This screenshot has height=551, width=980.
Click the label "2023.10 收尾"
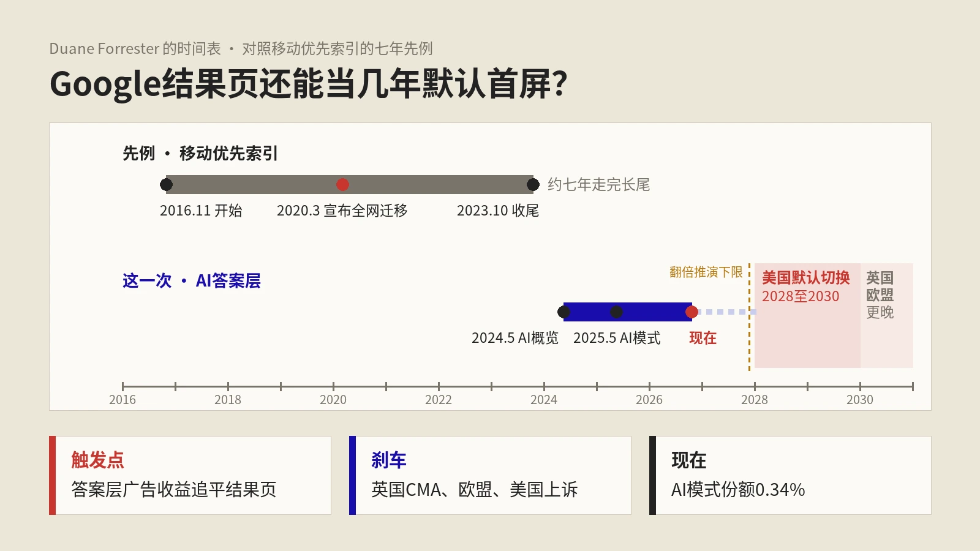(x=498, y=211)
